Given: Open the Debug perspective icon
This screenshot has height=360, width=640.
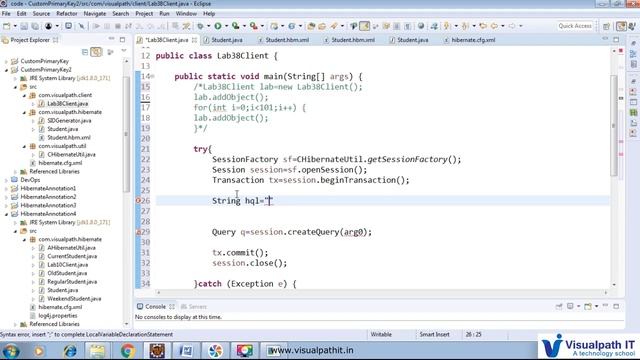Looking at the screenshot, I should click(x=632, y=26).
